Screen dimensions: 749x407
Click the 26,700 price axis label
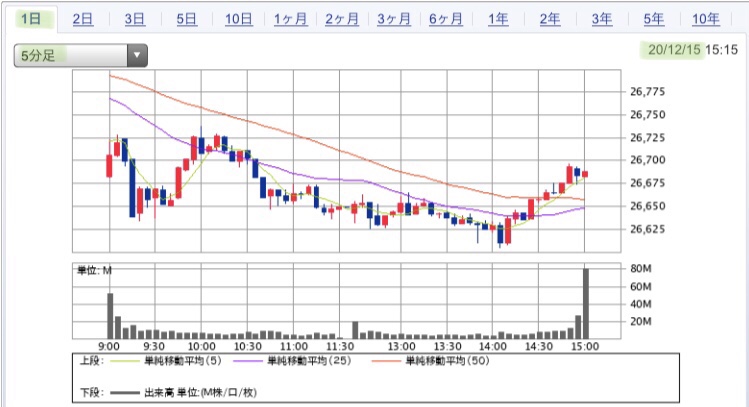coord(647,160)
